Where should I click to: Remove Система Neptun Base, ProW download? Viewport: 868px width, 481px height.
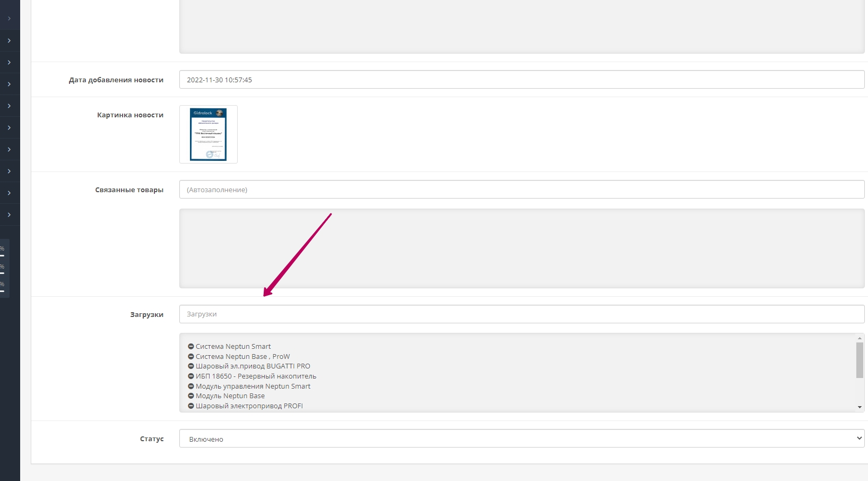[x=191, y=357]
